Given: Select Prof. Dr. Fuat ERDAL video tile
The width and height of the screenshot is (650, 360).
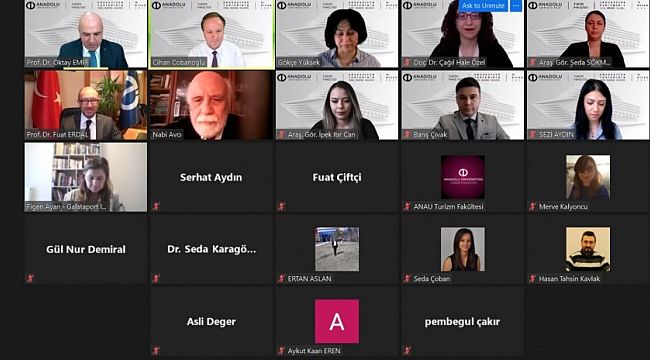Looking at the screenshot, I should point(86,105).
